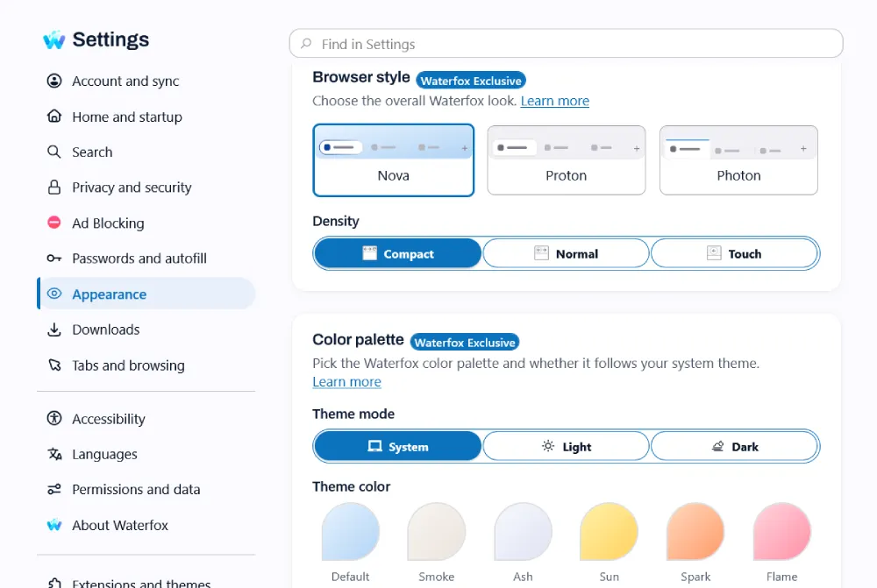Viewport: 877px width, 588px height.
Task: Click the Downloads arrow icon
Action: point(54,329)
